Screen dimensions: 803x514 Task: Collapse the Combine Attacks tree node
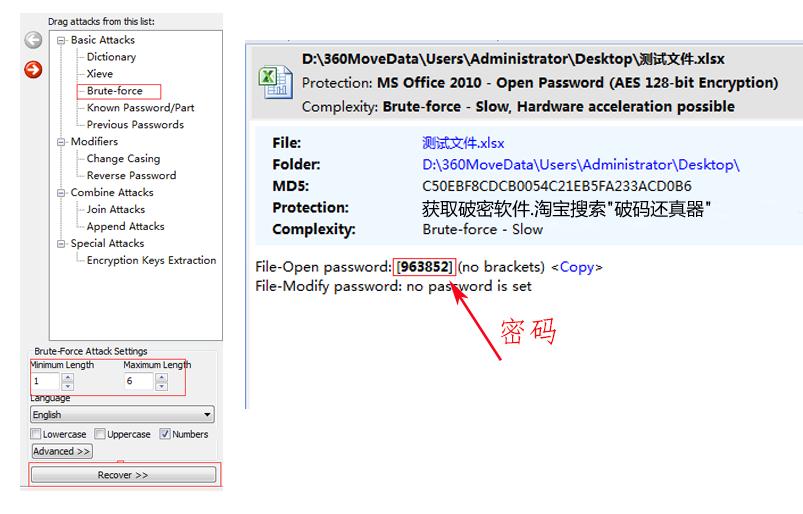click(x=61, y=193)
